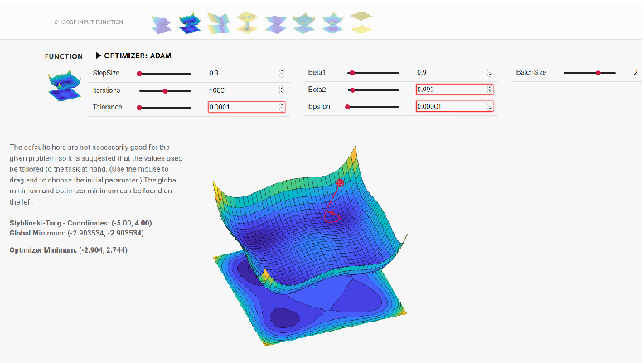Click the "FUNCTION" heading label
Viewport: 644px width, 363px height.
[x=64, y=56]
